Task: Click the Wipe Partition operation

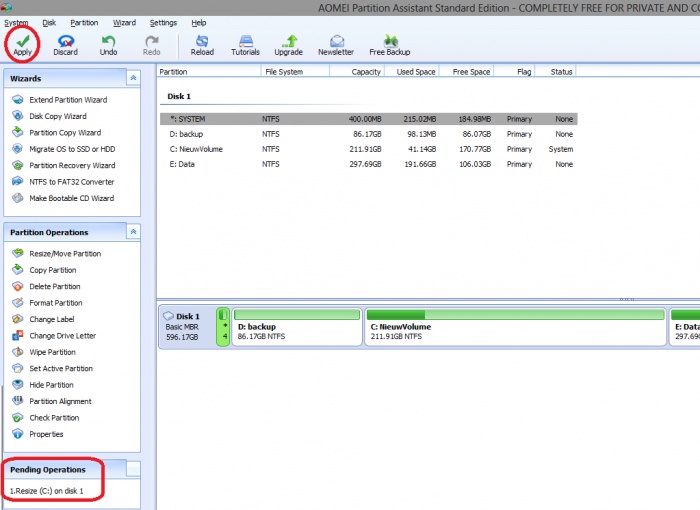Action: (x=52, y=352)
